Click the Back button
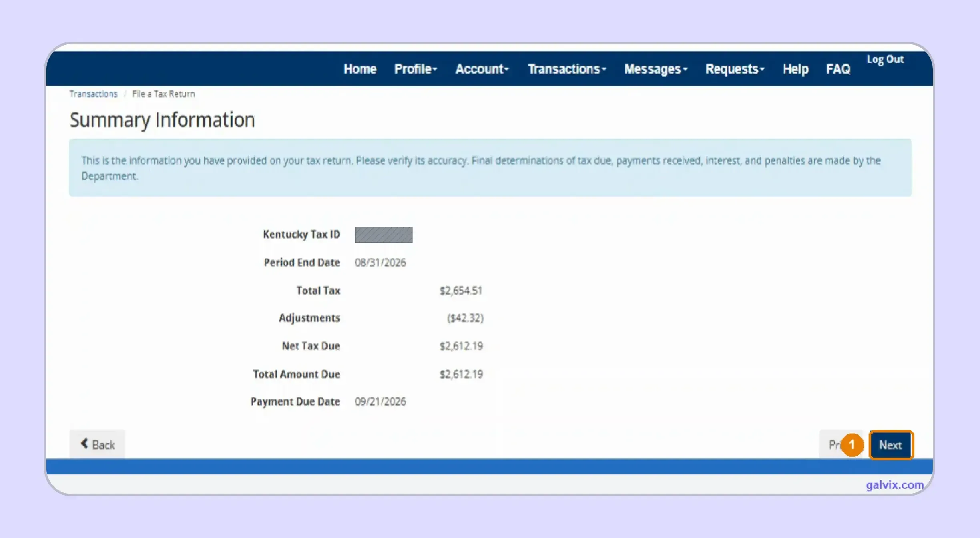 [97, 444]
